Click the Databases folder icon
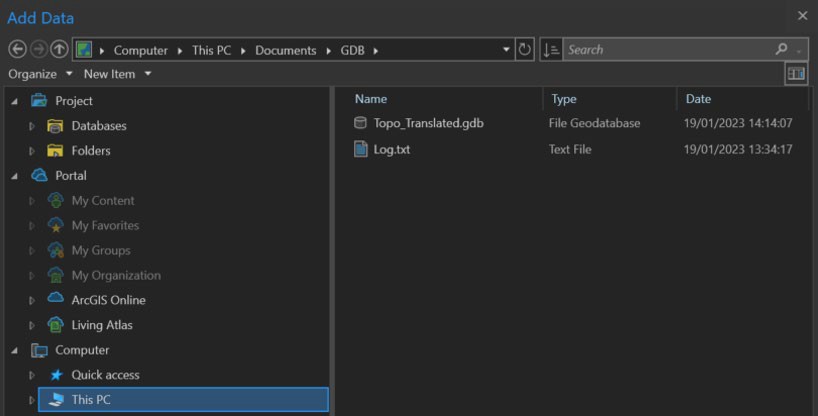The height and width of the screenshot is (416, 818). [55, 126]
